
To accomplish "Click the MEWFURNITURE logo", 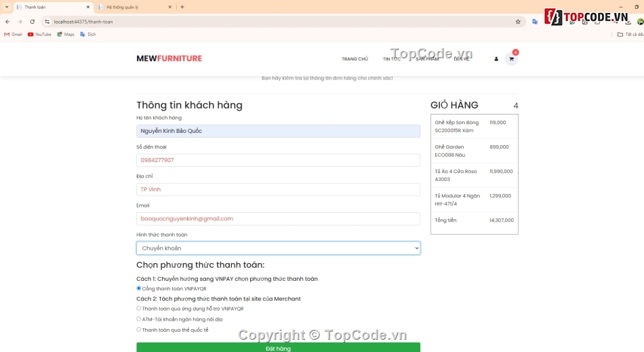I will 169,58.
